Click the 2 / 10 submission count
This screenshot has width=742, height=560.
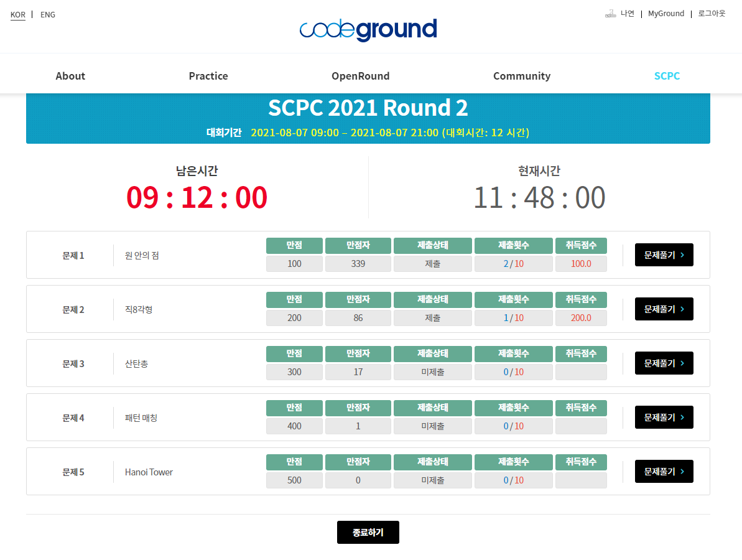click(514, 264)
